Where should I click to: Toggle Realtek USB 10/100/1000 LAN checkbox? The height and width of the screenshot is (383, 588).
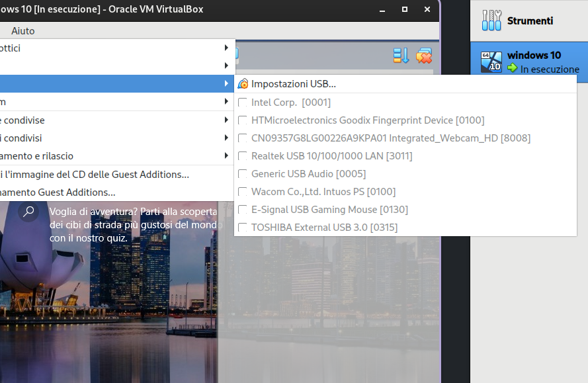click(x=243, y=156)
